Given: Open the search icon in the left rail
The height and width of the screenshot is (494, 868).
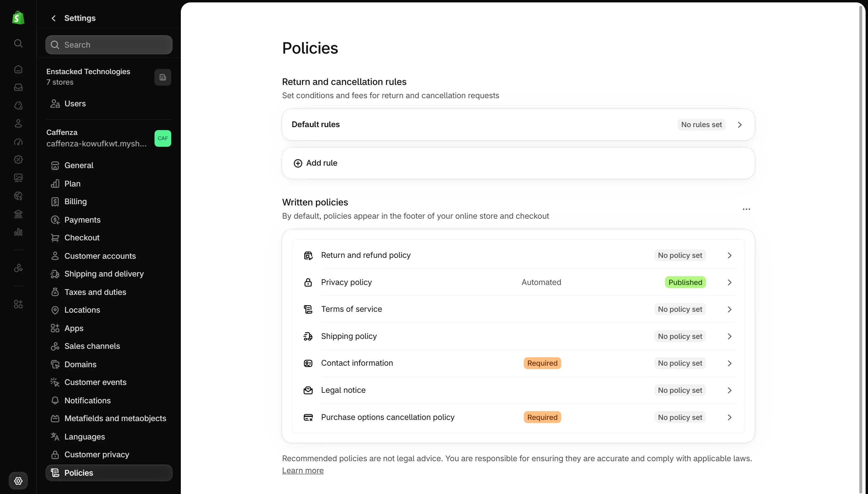Looking at the screenshot, I should [18, 43].
